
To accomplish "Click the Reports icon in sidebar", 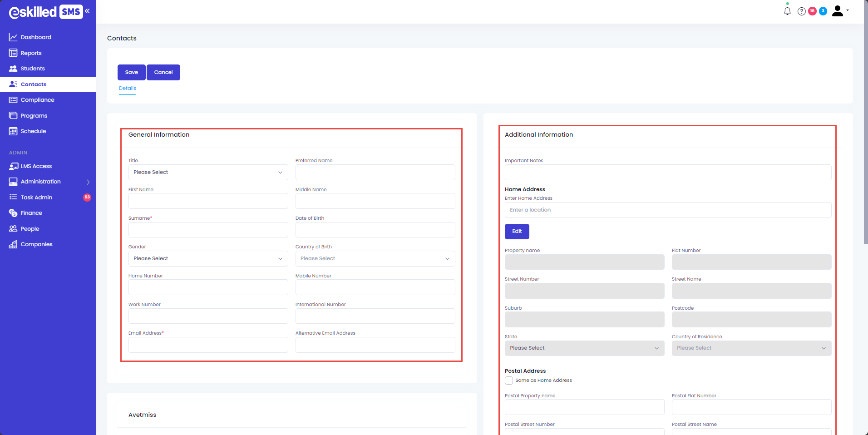I will [x=13, y=53].
